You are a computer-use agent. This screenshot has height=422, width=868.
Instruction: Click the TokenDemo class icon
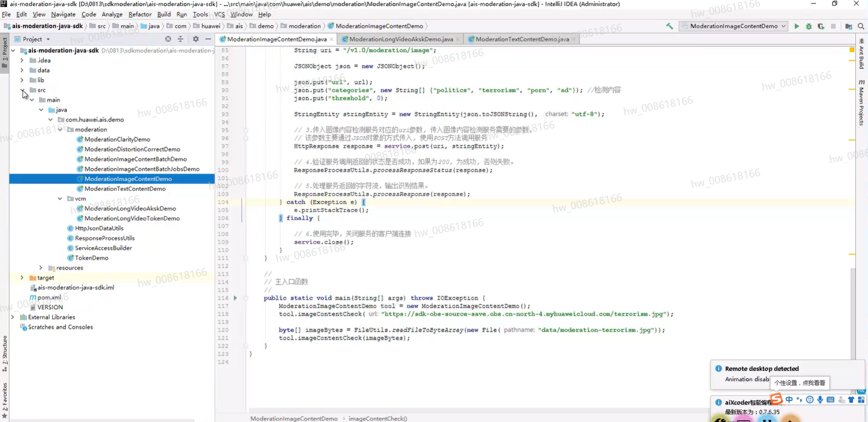(70, 258)
